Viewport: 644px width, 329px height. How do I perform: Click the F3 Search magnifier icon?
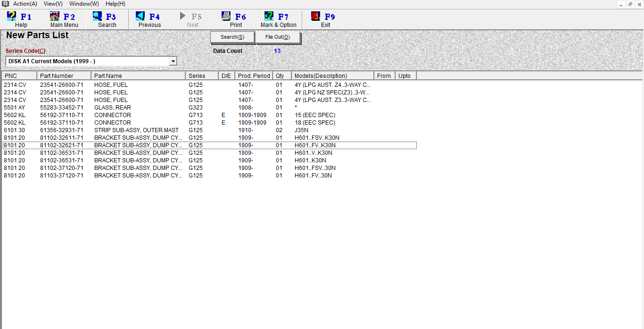pyautogui.click(x=98, y=17)
